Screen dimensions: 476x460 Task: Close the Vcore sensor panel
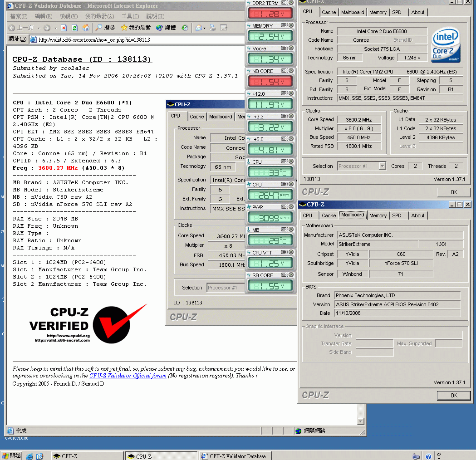pyautogui.click(x=291, y=48)
